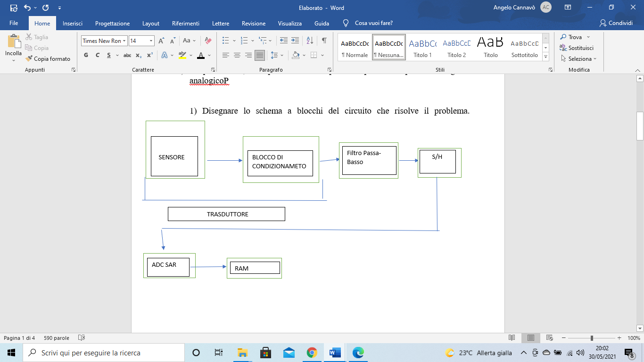Screen dimensions: 644x362
Task: Click the Sostituisci replace button
Action: (577, 48)
